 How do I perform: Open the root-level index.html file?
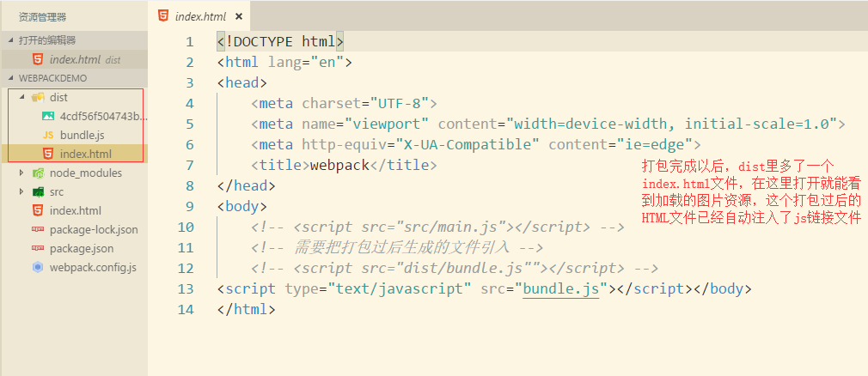[76, 210]
